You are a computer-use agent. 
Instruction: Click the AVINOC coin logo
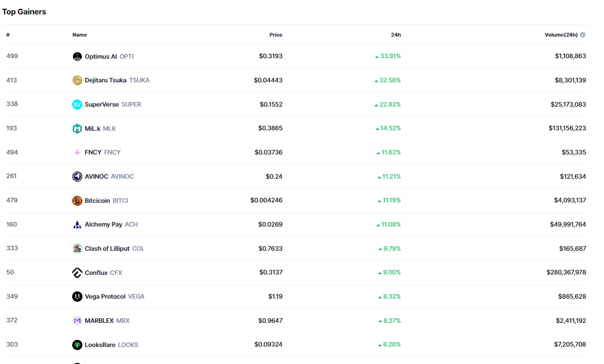click(77, 177)
